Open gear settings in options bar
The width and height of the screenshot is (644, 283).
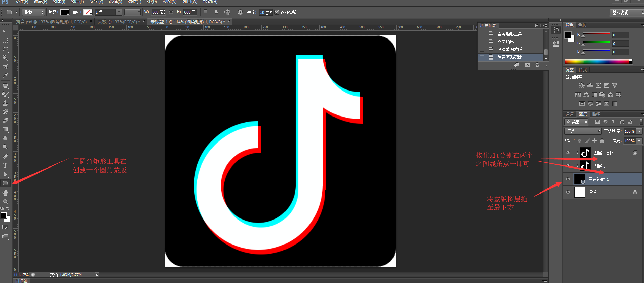coord(240,12)
